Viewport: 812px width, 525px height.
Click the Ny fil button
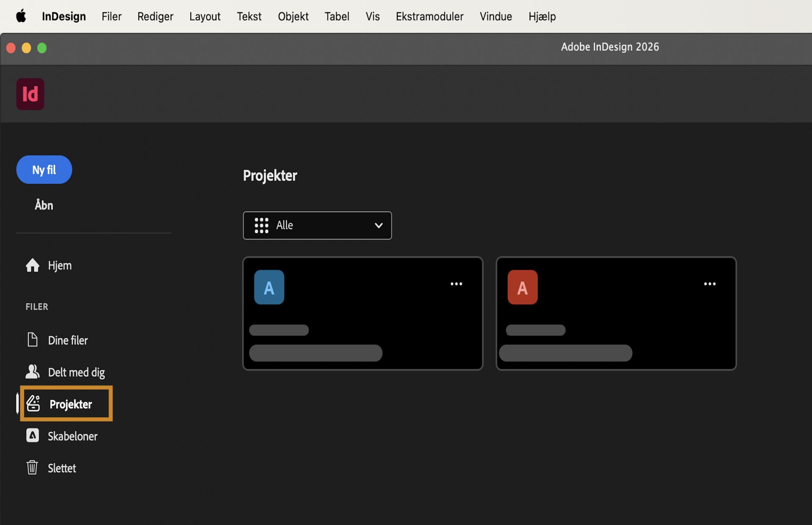(x=44, y=170)
